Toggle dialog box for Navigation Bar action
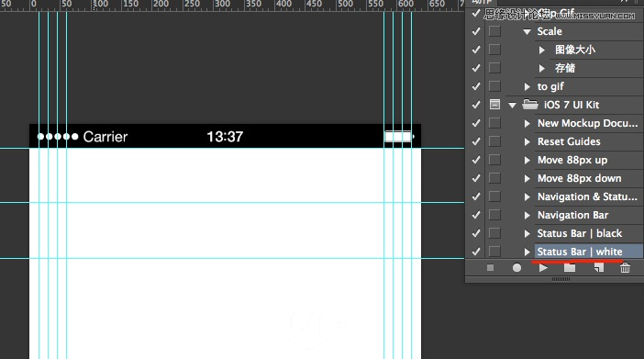Viewport: 644px width, 359px height. [x=494, y=215]
